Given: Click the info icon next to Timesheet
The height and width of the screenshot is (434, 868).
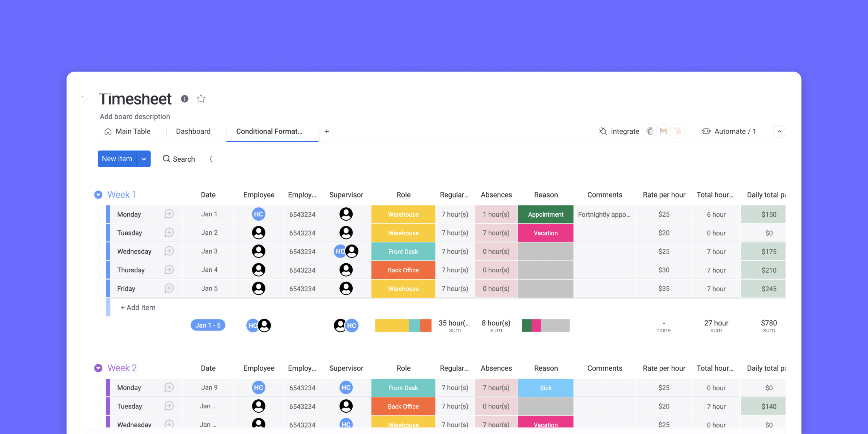Looking at the screenshot, I should (x=186, y=98).
